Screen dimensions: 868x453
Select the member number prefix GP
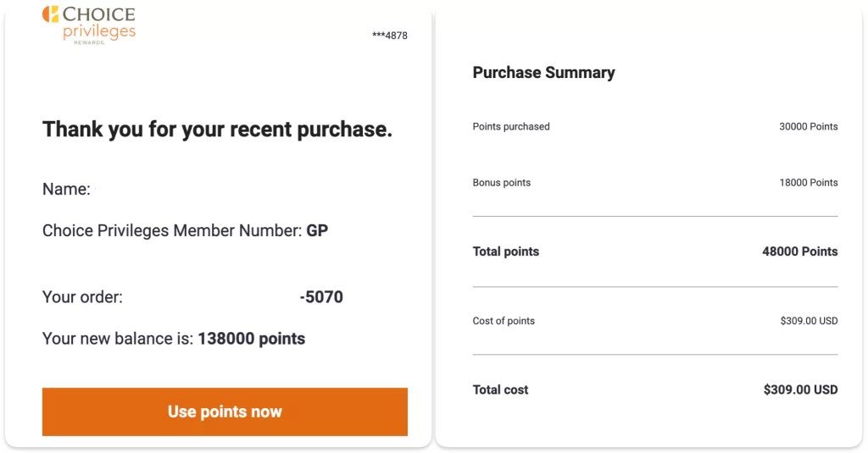pos(317,230)
